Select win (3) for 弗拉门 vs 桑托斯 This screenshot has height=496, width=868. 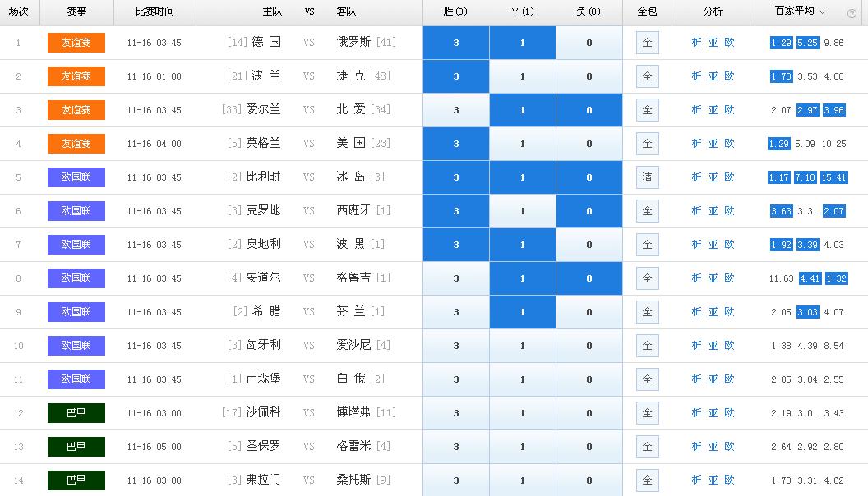(456, 480)
